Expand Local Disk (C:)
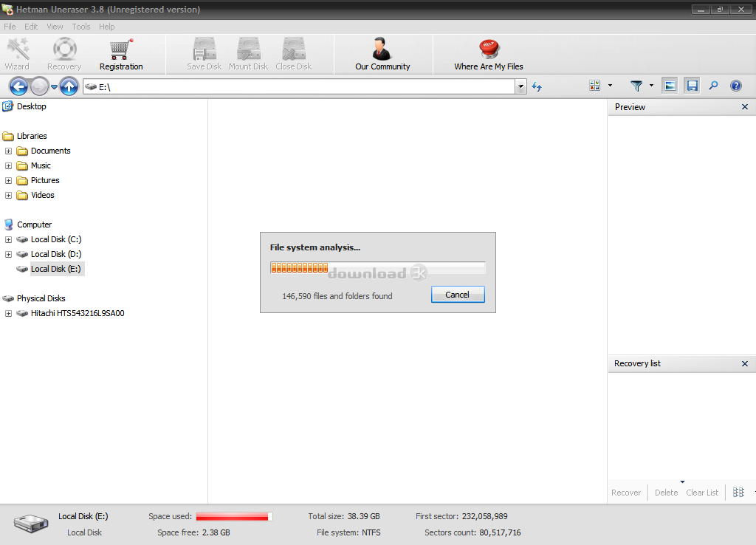The image size is (756, 545). point(8,240)
